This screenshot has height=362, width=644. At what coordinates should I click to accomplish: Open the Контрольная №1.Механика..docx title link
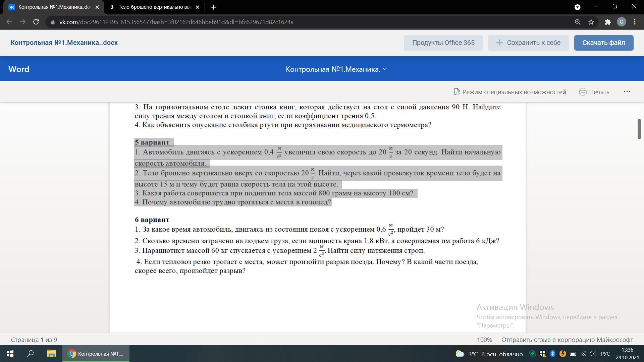pos(64,43)
